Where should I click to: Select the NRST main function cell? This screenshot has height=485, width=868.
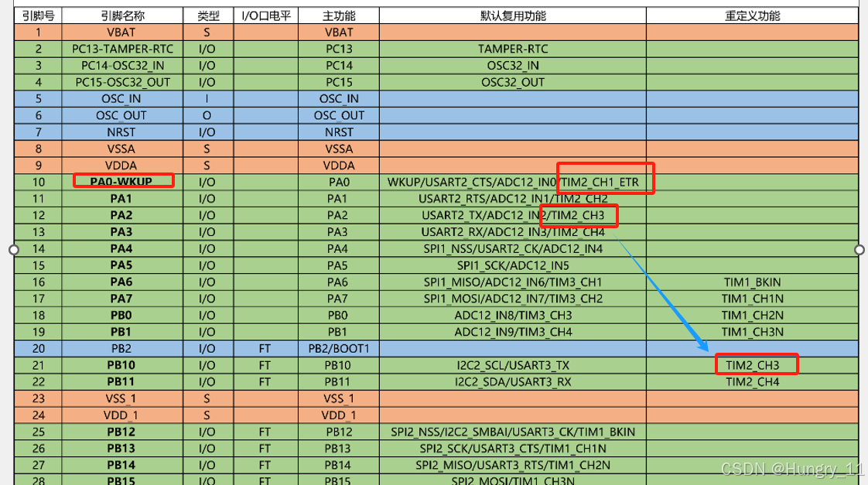click(339, 131)
